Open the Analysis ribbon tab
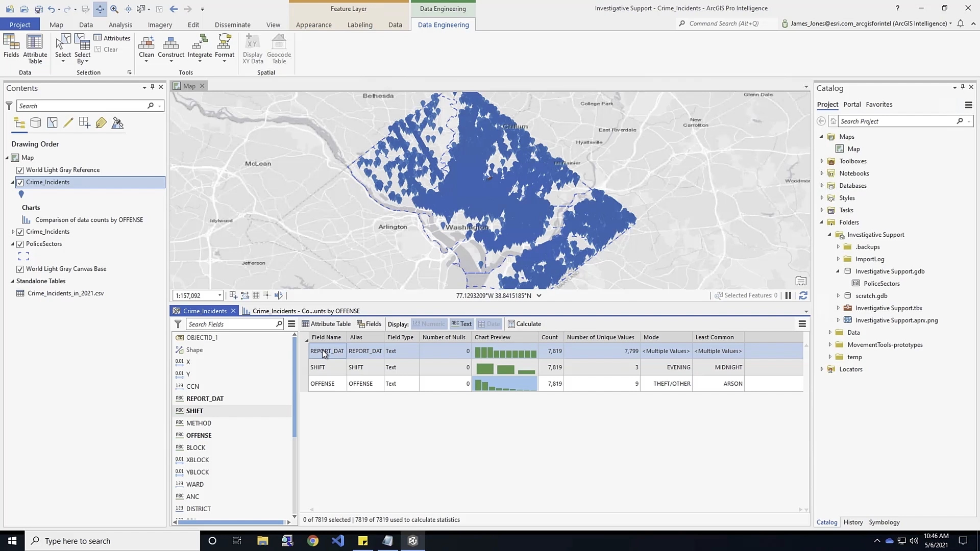The height and width of the screenshot is (551, 980). tap(120, 24)
